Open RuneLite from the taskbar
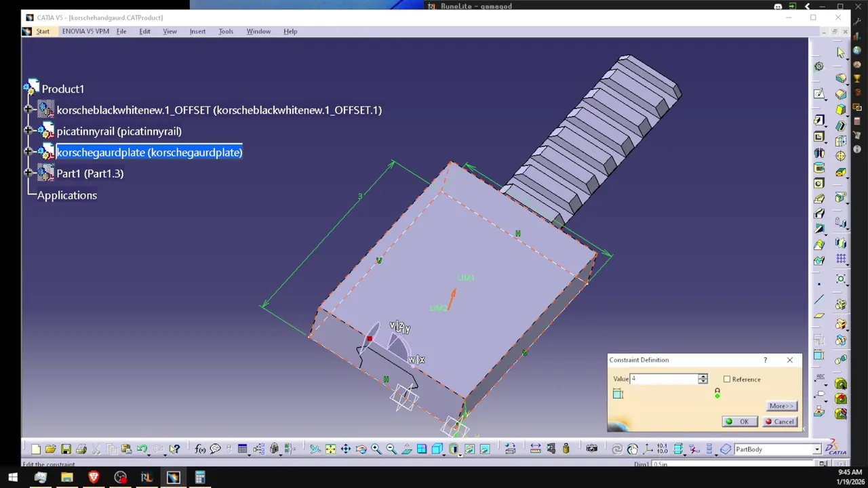This screenshot has height=488, width=868. [x=146, y=478]
